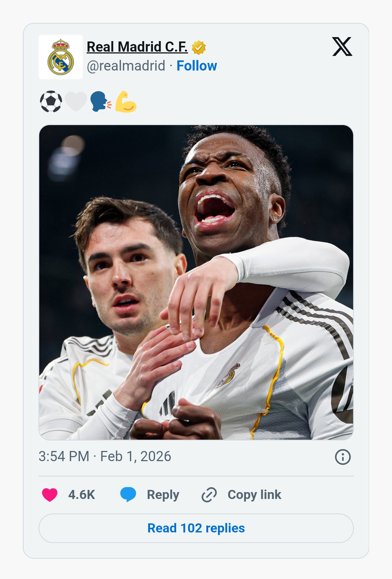The width and height of the screenshot is (392, 579).
Task: Like the tweet with the heart icon
Action: [50, 495]
